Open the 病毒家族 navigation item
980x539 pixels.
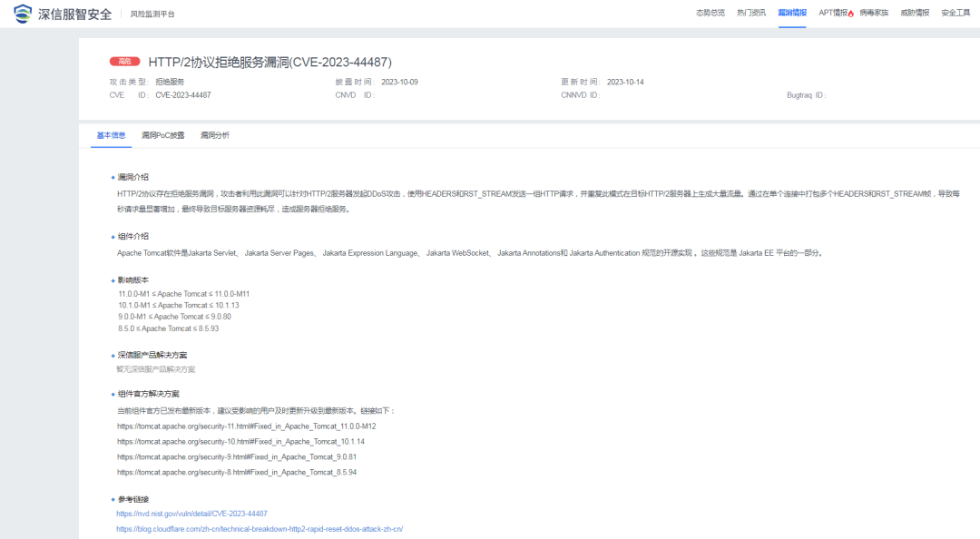tap(874, 13)
